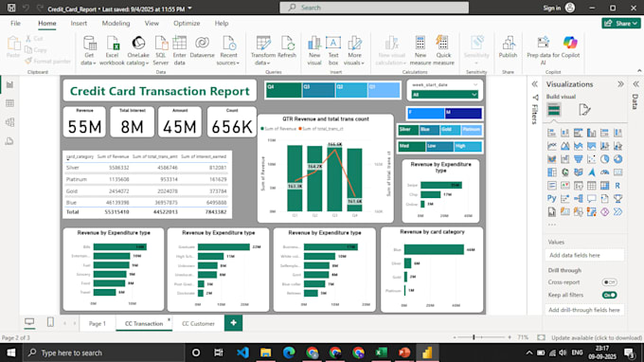Click Add drill-through fields here well

[x=584, y=310]
